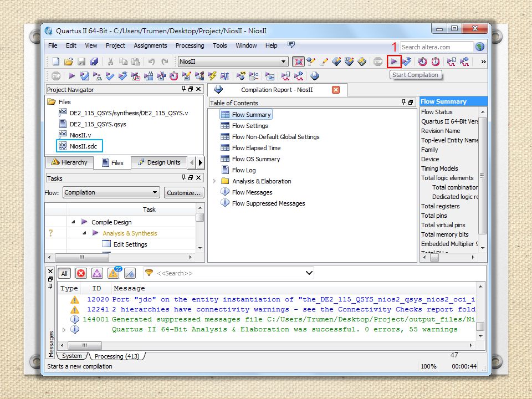Image resolution: width=532 pixels, height=399 pixels.
Task: Close the Compilation Report - NiosII tab
Action: (x=336, y=90)
